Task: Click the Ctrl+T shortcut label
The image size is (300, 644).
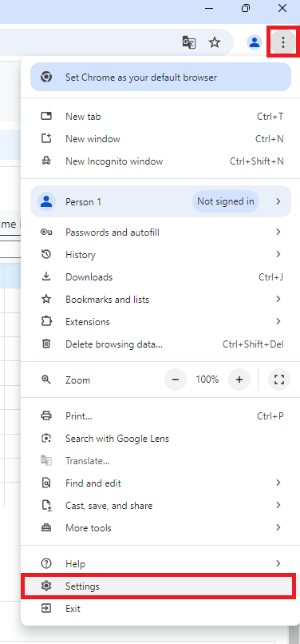Action: [x=270, y=116]
